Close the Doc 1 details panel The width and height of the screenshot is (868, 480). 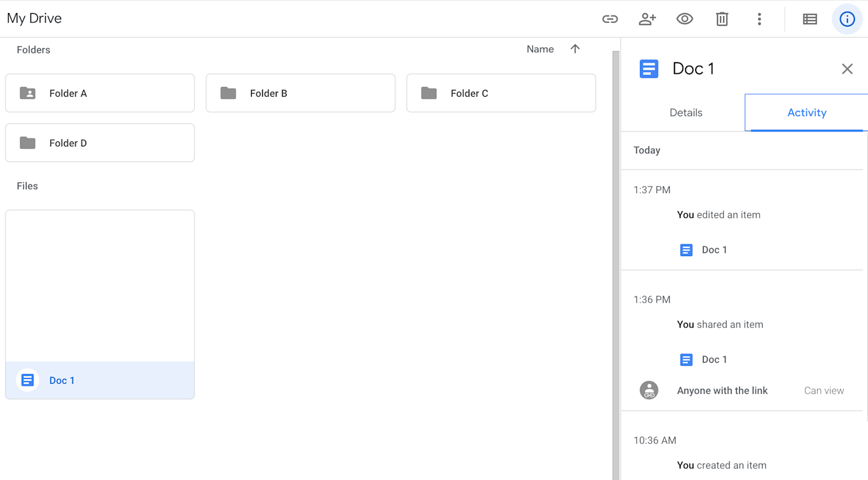(847, 69)
